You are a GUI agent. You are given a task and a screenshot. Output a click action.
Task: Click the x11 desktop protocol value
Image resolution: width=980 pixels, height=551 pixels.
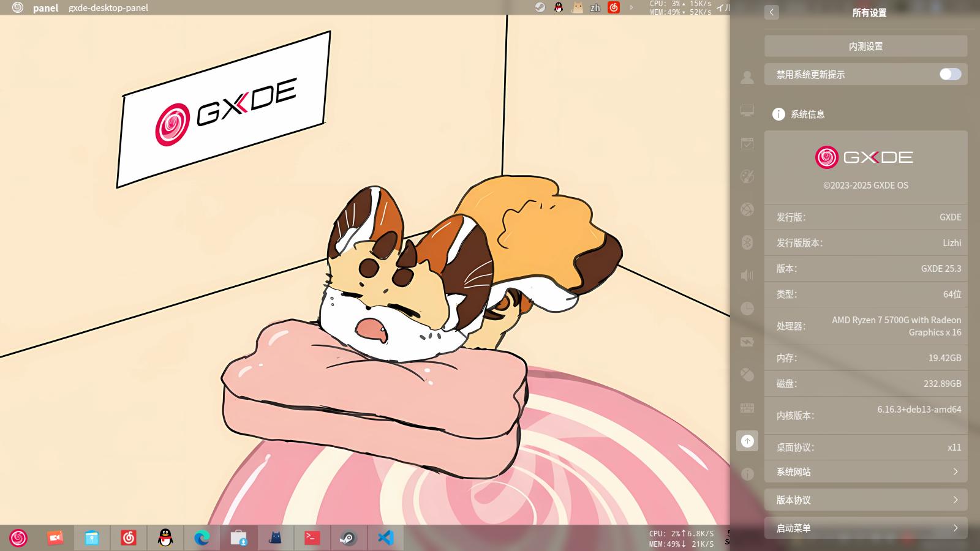[954, 447]
